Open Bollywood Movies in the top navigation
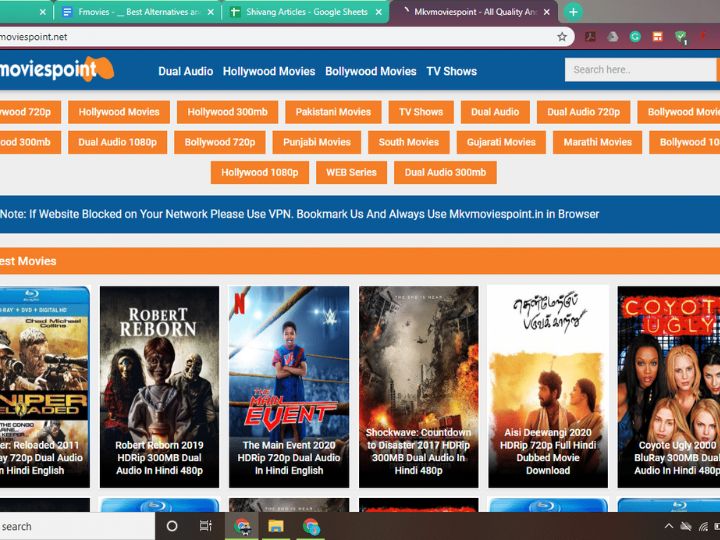720x540 pixels. pyautogui.click(x=371, y=71)
